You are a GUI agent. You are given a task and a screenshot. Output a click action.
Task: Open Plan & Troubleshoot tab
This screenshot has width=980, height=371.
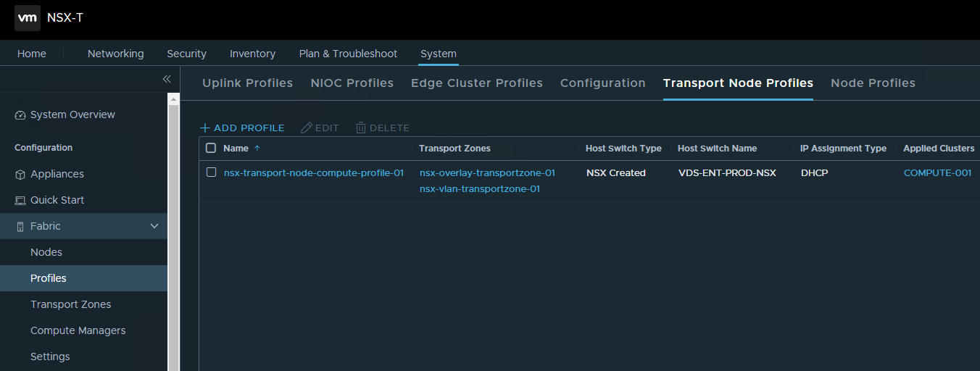pyautogui.click(x=349, y=54)
